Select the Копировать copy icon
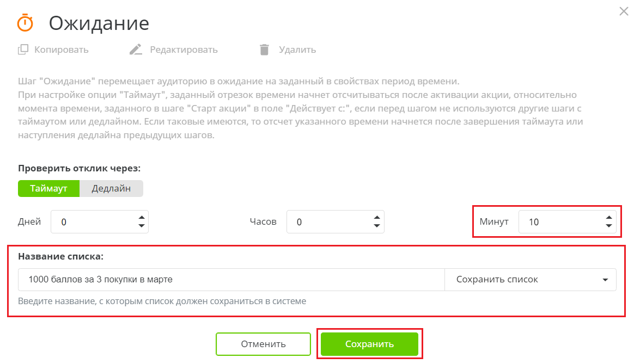The width and height of the screenshot is (634, 364). [23, 49]
